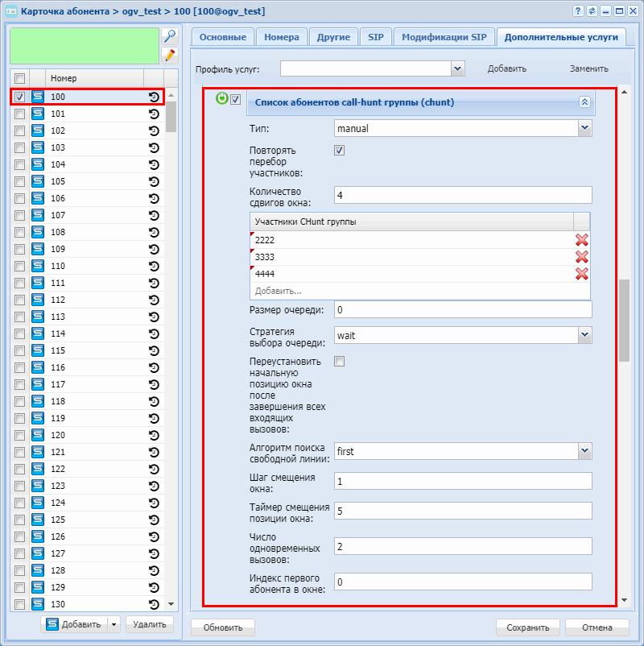This screenshot has width=644, height=646.
Task: Click SIP icon next to number 110
Action: [x=37, y=266]
